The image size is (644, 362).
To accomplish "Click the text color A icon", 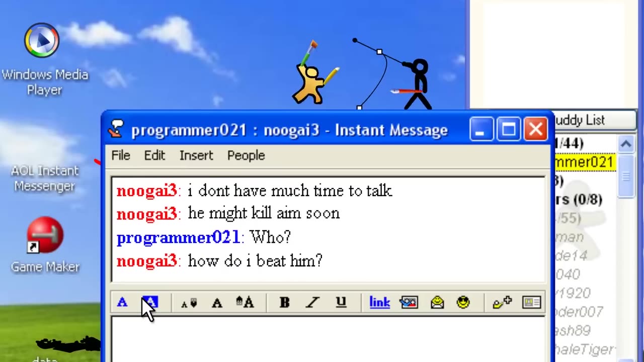I will 122,303.
